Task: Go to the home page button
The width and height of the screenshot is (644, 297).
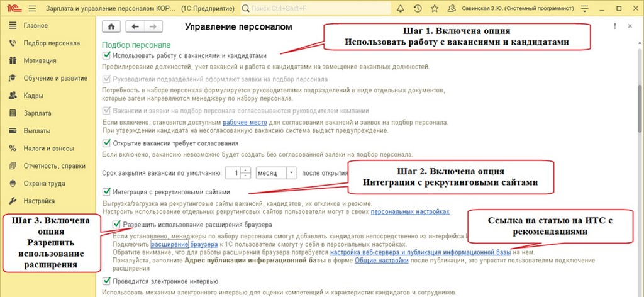Action: (x=111, y=26)
